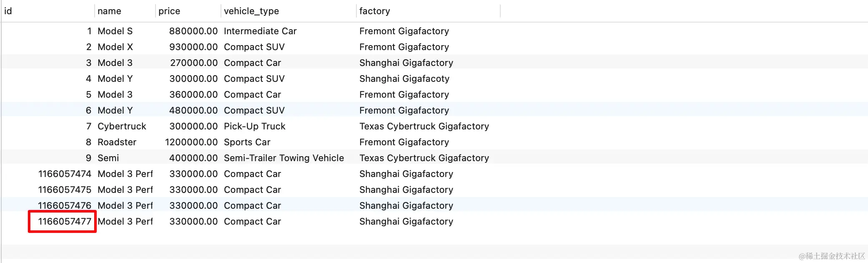Select the vehicle_type column header

click(288, 11)
